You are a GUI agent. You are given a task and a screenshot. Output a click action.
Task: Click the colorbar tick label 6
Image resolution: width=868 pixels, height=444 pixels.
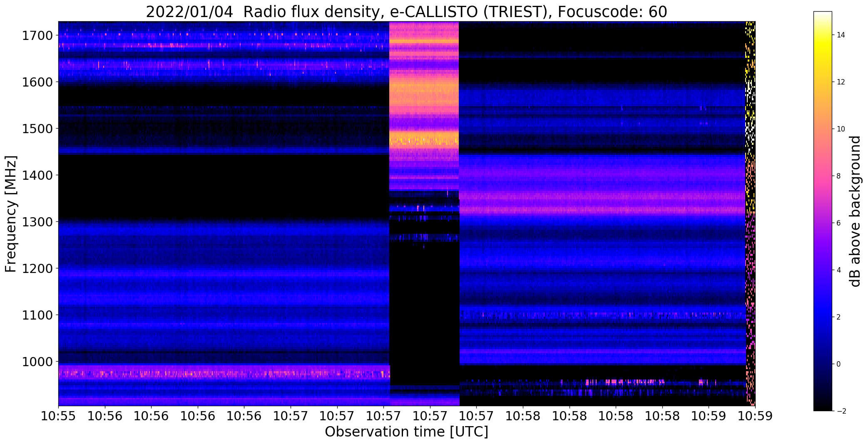pos(839,223)
